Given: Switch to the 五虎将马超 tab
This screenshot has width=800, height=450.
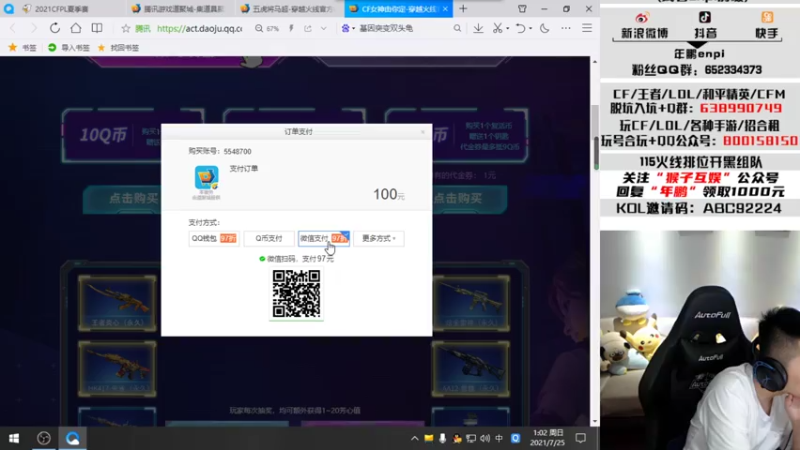Looking at the screenshot, I should pyautogui.click(x=288, y=9).
